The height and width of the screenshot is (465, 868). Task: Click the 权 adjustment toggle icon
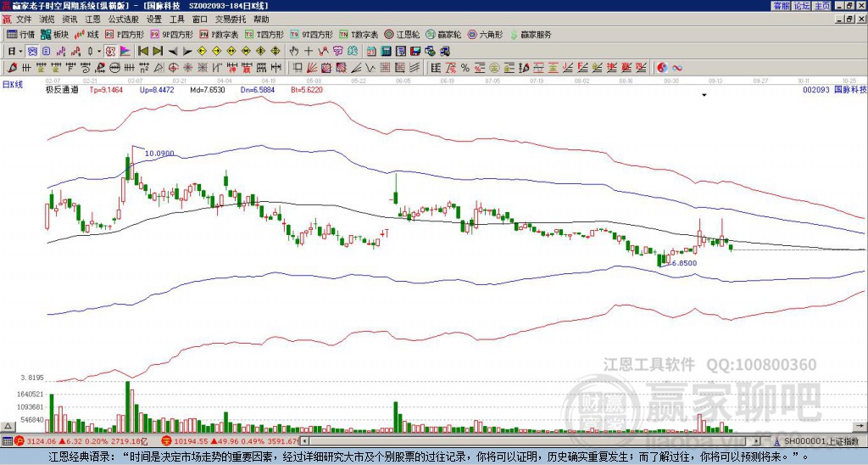110,52
